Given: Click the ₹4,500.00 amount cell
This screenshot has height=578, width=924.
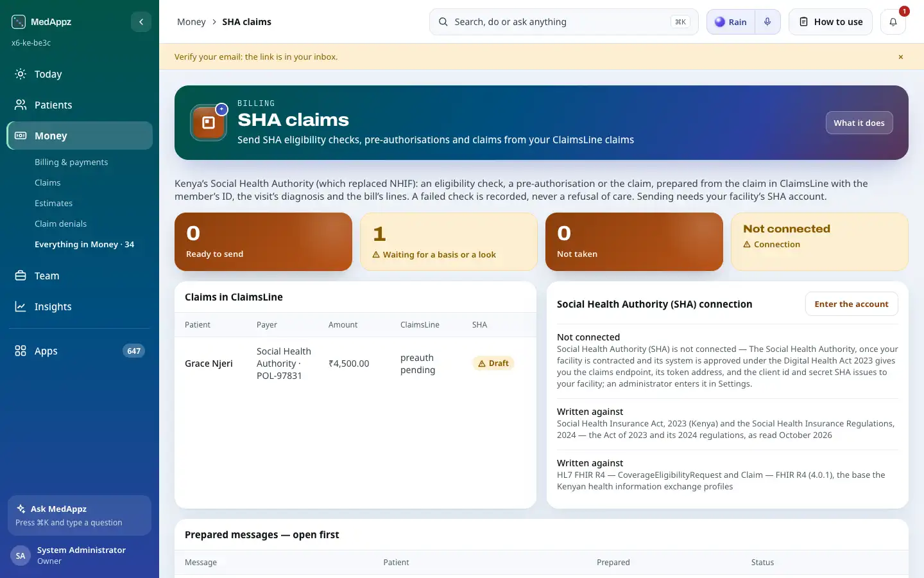Looking at the screenshot, I should click(x=349, y=363).
